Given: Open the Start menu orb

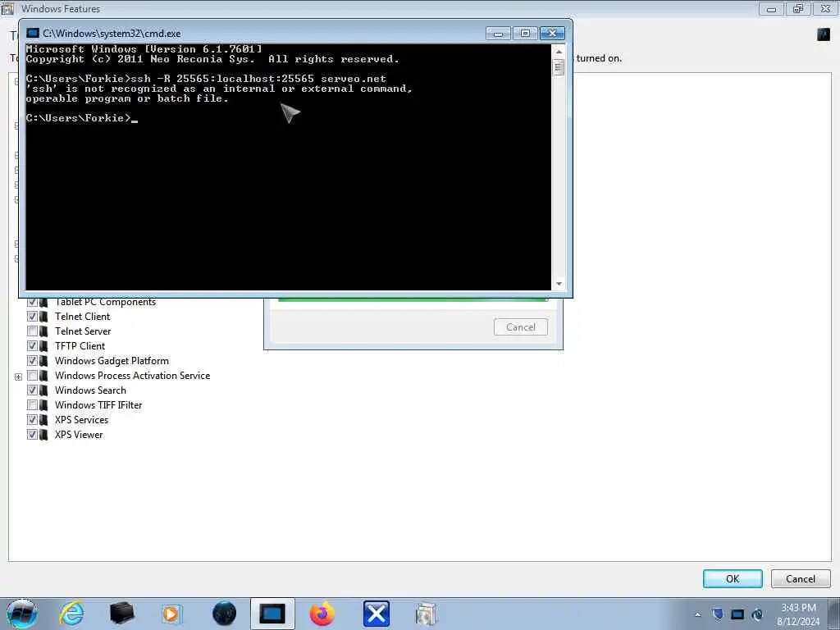Looking at the screenshot, I should coord(22,614).
